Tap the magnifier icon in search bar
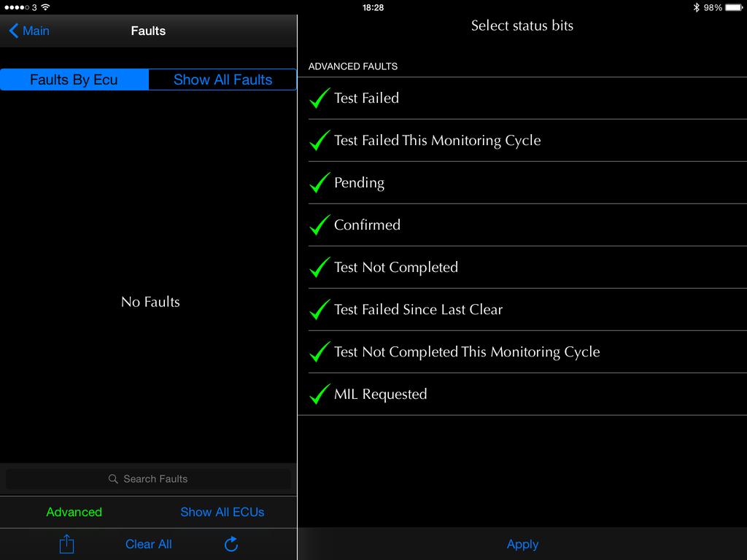 coord(113,479)
